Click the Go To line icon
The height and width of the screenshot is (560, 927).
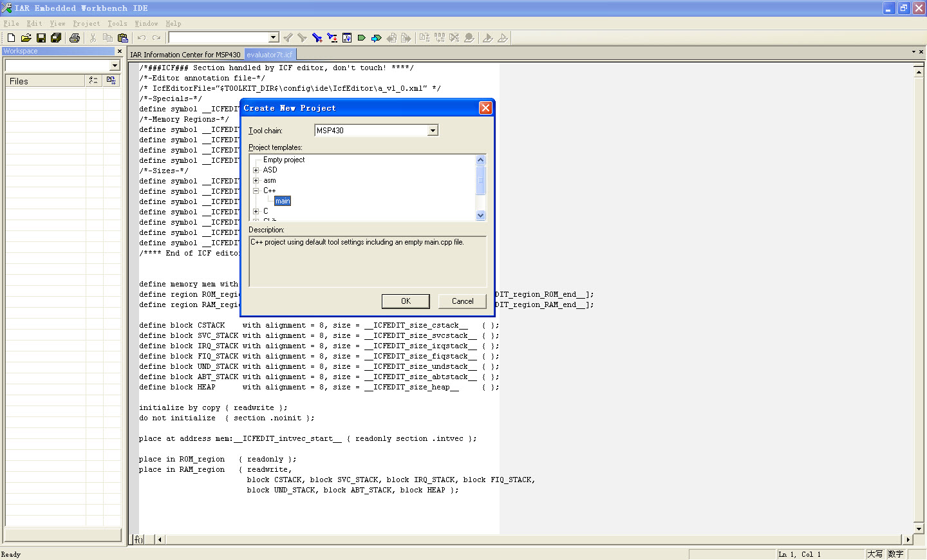click(x=347, y=38)
